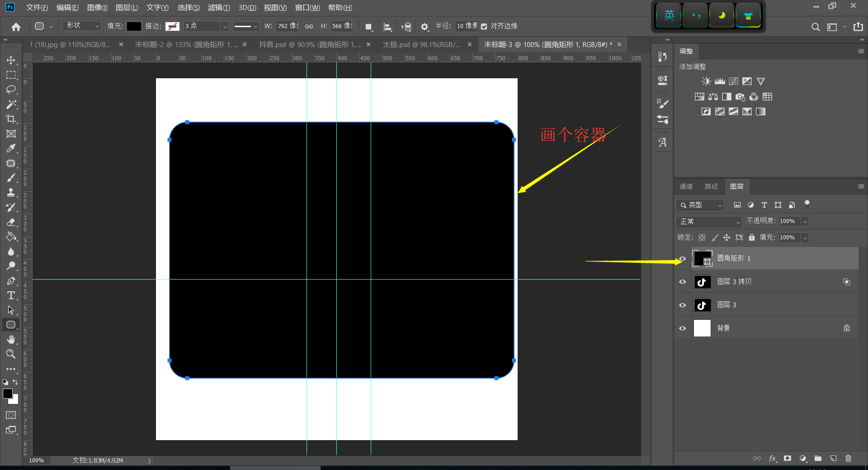This screenshot has width=868, height=470.
Task: Toggle the layer filter switch
Action: pyautogui.click(x=807, y=204)
